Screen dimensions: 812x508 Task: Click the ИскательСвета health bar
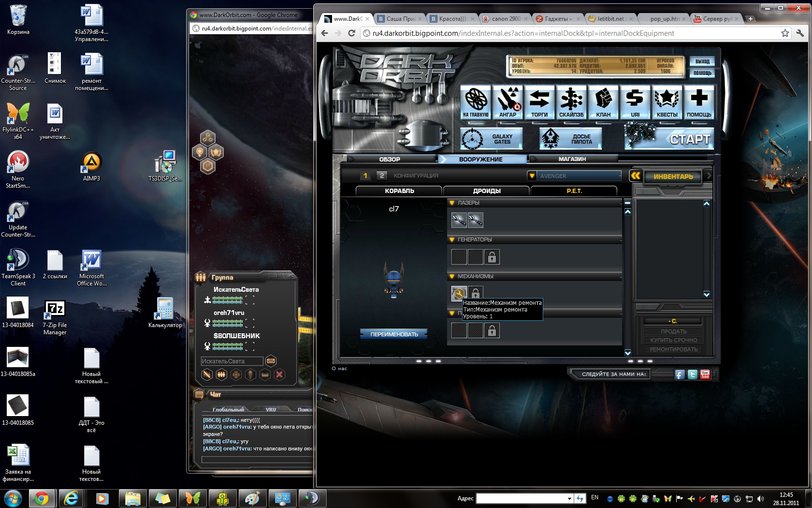click(227, 300)
